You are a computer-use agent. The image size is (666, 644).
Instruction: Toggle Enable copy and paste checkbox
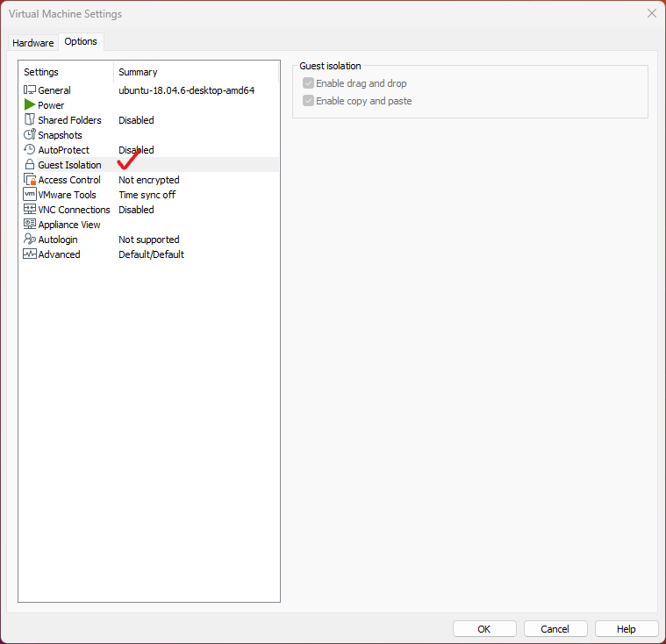pos(308,101)
